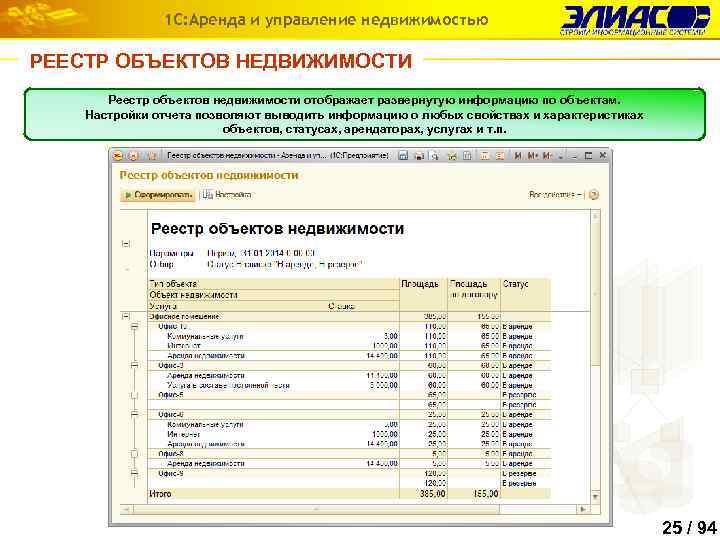Screen dimensions: 720x540
Task: Select the В резерве status on Офис-5 row
Action: pos(519,395)
